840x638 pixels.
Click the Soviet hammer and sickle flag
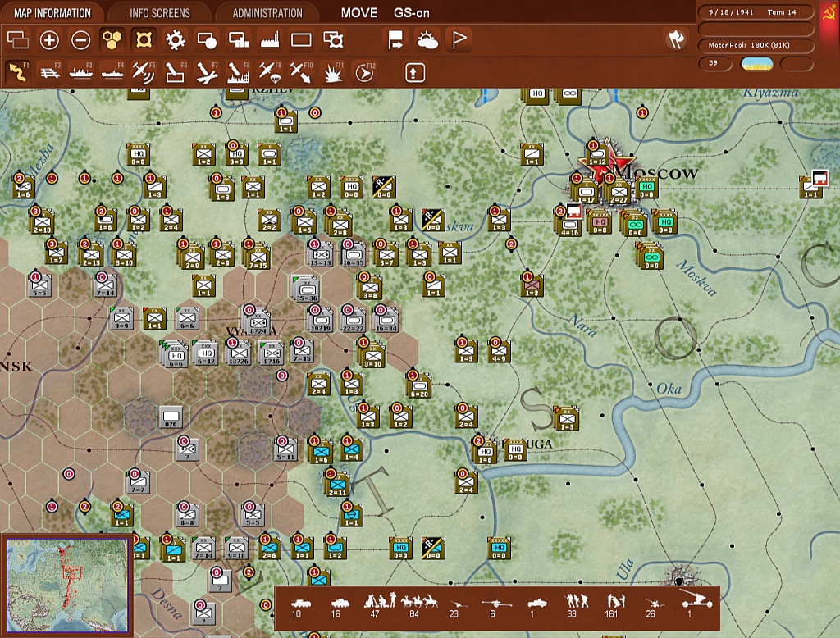830,14
